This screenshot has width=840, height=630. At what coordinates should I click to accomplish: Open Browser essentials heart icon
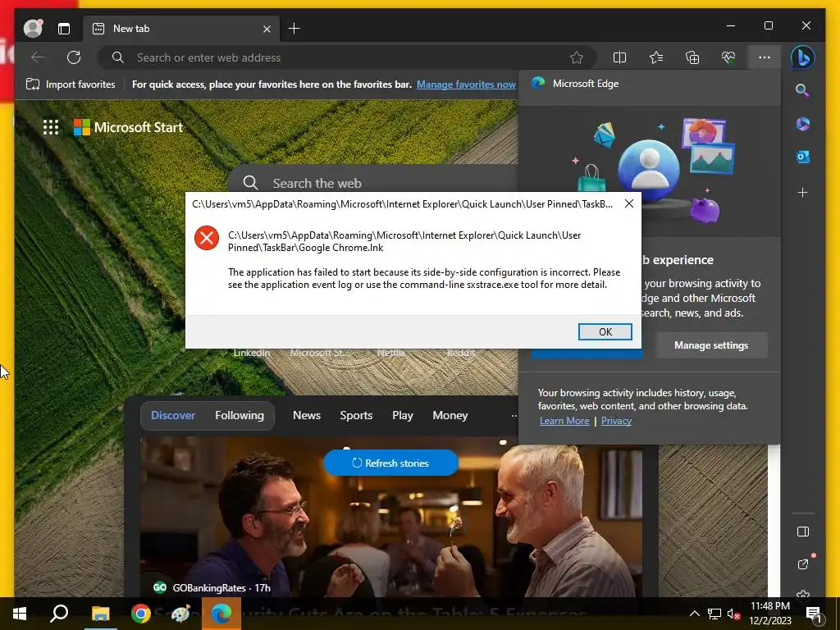pos(728,57)
